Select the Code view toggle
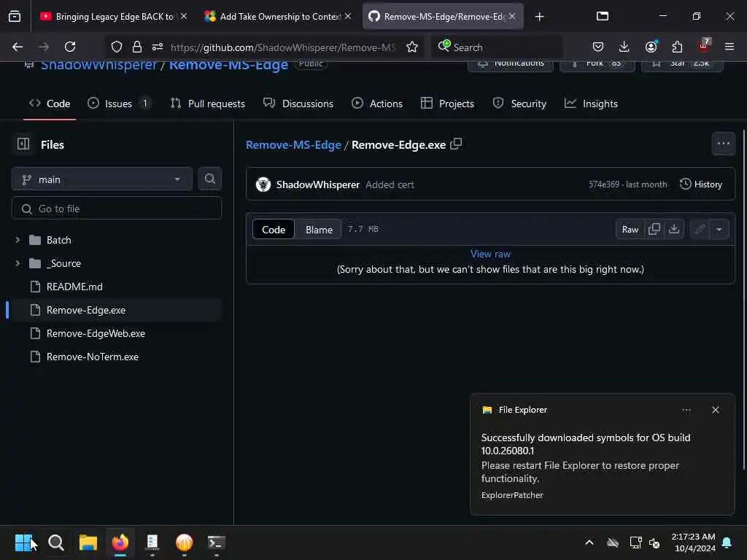Image resolution: width=747 pixels, height=560 pixels. tap(274, 229)
